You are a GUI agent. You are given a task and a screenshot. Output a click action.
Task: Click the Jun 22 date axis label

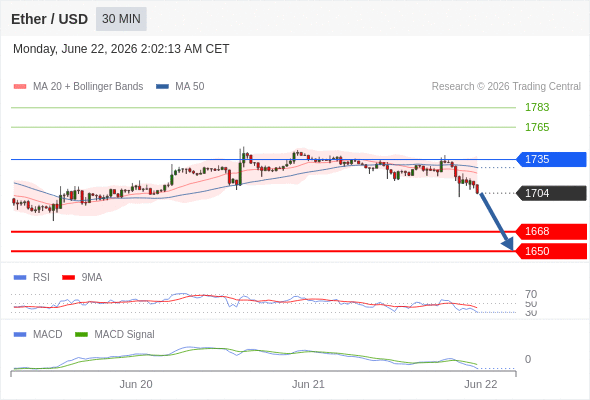tap(481, 384)
